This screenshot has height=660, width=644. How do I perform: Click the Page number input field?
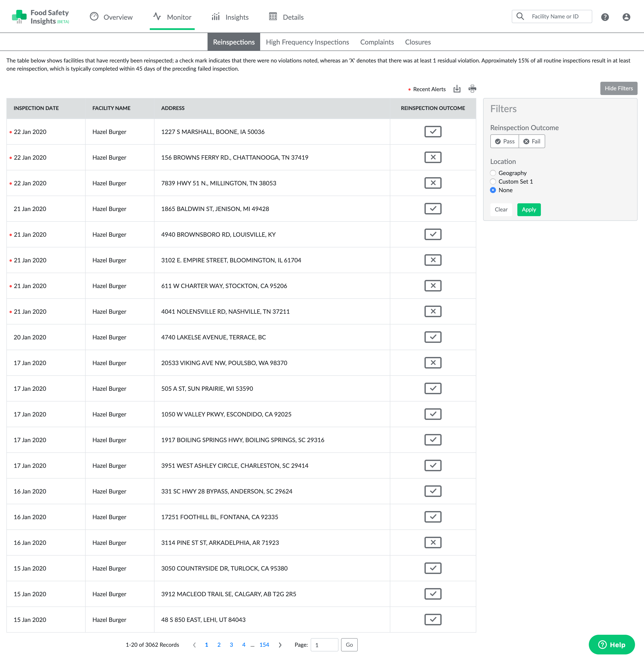[x=324, y=645]
